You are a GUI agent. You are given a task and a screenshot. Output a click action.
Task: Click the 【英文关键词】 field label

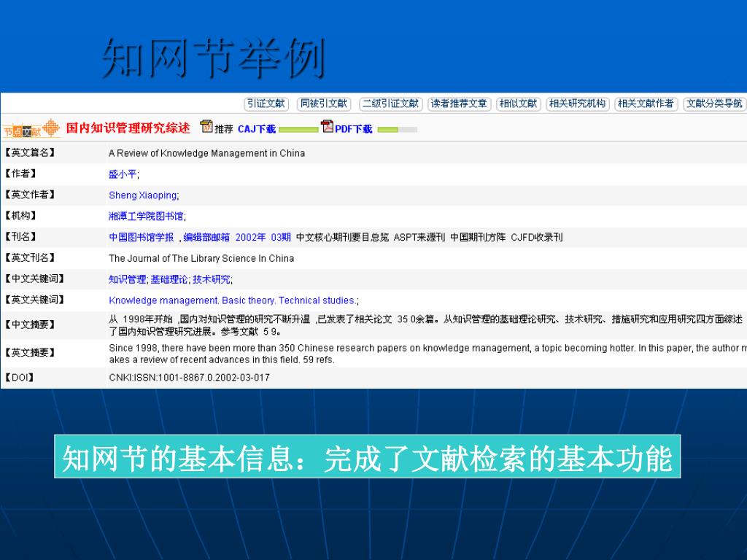pyautogui.click(x=35, y=300)
